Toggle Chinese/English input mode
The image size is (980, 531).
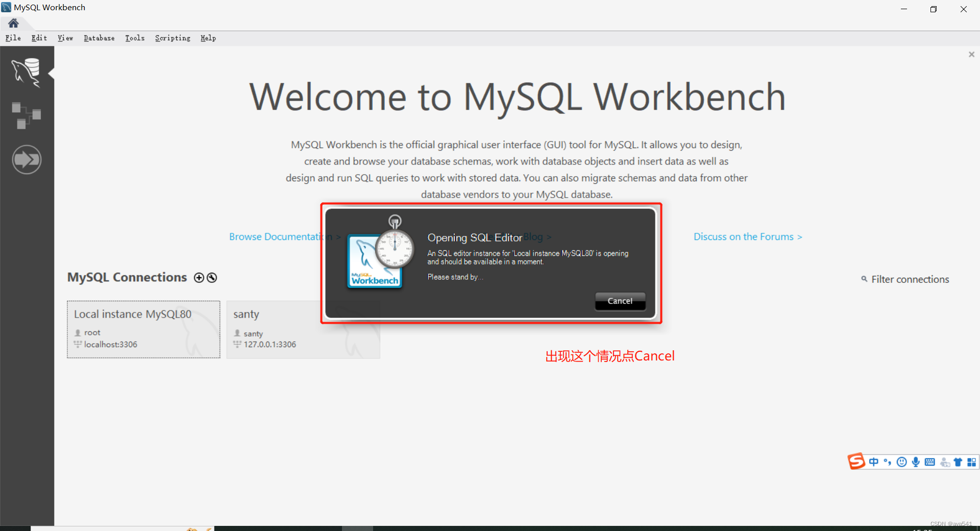click(x=874, y=462)
